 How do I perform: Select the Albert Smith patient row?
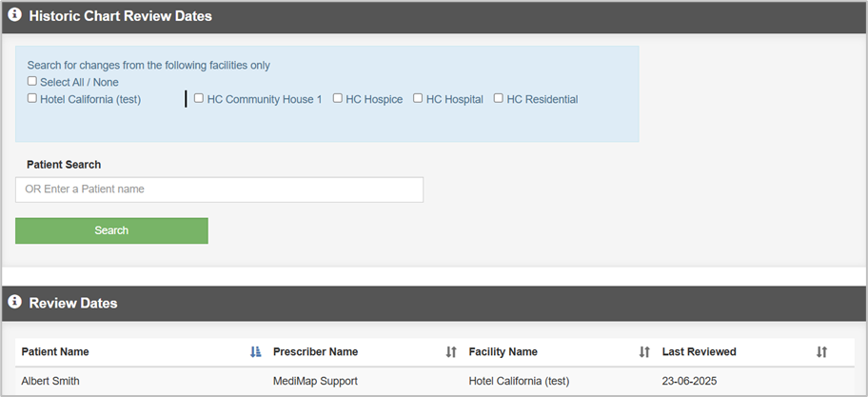[x=50, y=382]
